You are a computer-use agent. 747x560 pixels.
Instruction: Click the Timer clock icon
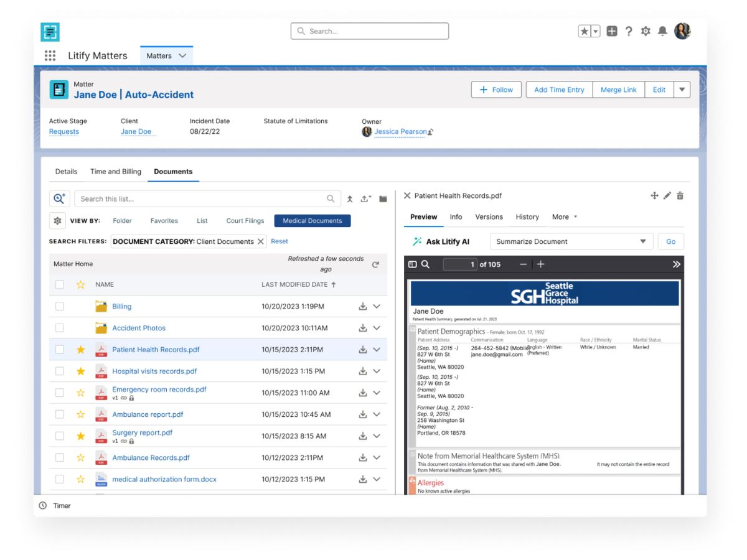click(x=43, y=505)
